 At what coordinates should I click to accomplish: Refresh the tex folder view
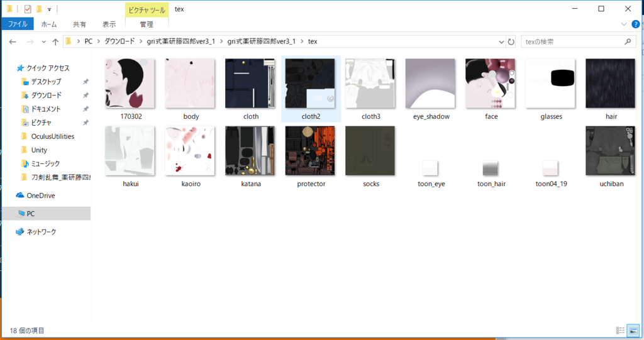[x=511, y=41]
